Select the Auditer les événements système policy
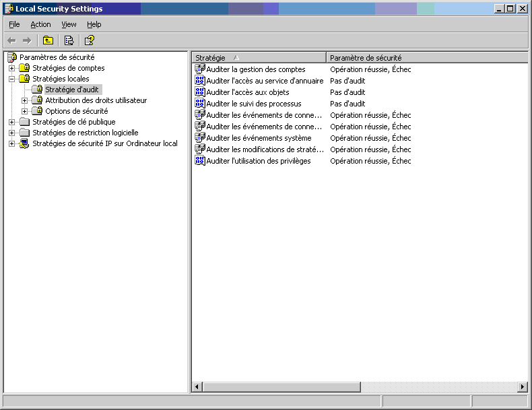 coord(259,138)
